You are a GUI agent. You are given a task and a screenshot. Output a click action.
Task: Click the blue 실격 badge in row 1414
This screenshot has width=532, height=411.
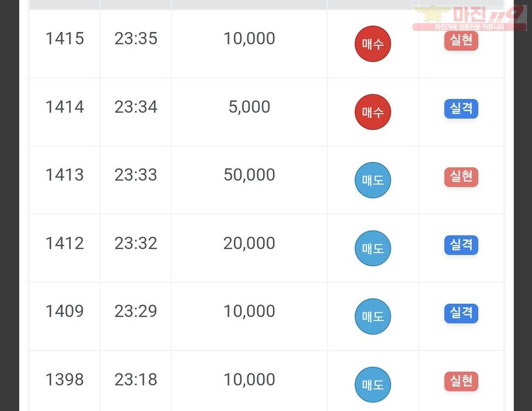(x=461, y=108)
